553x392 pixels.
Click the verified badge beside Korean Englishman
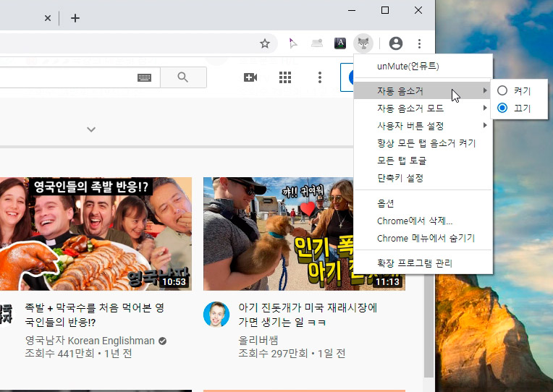point(162,341)
